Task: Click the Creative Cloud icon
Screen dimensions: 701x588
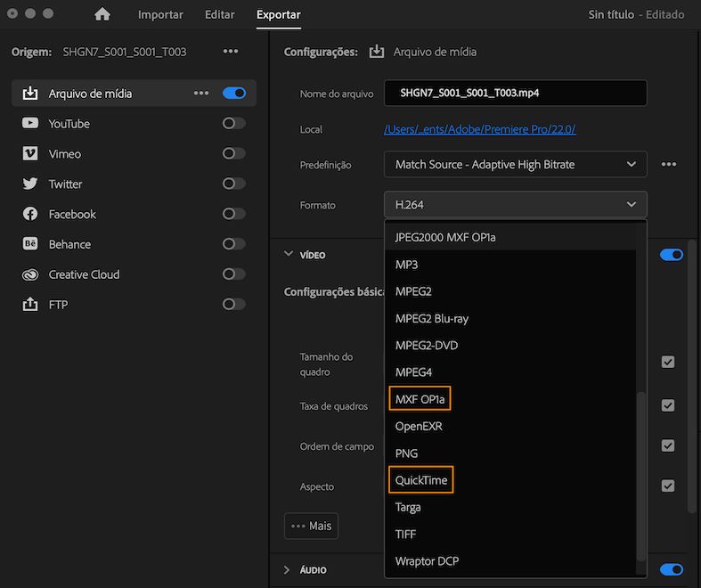Action: [30, 274]
